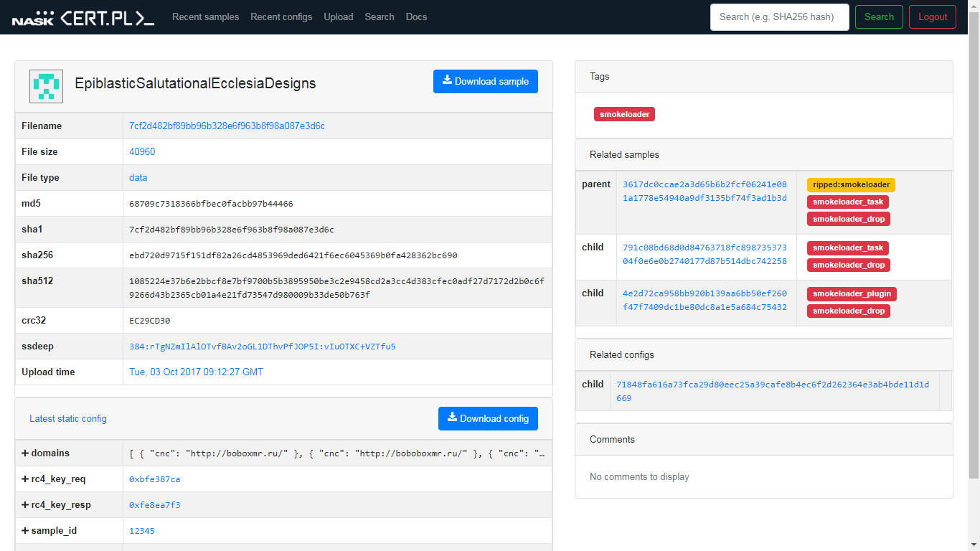Click the red smokeloader tag
Screen dimensions: 980x551
click(624, 114)
